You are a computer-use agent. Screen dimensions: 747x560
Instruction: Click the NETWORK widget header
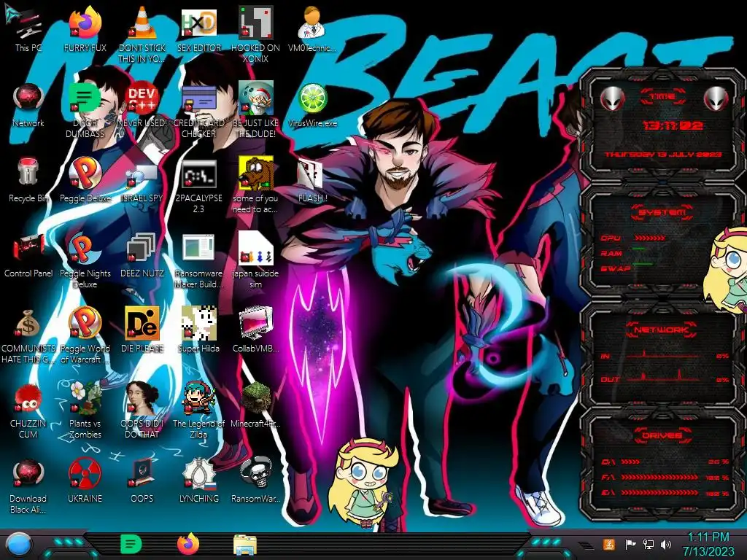[x=662, y=330]
